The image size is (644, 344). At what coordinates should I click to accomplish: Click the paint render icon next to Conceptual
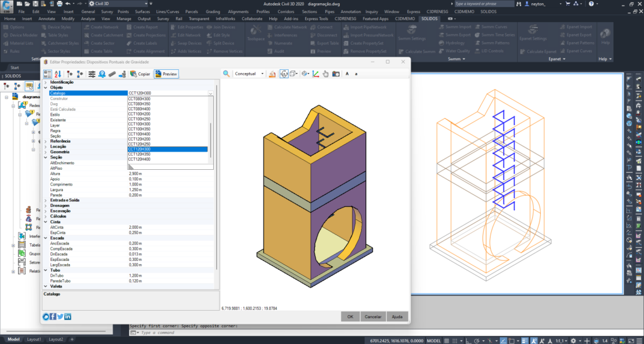click(272, 74)
